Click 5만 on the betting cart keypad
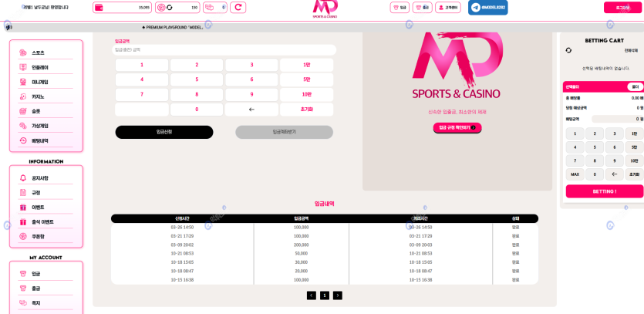 click(634, 147)
